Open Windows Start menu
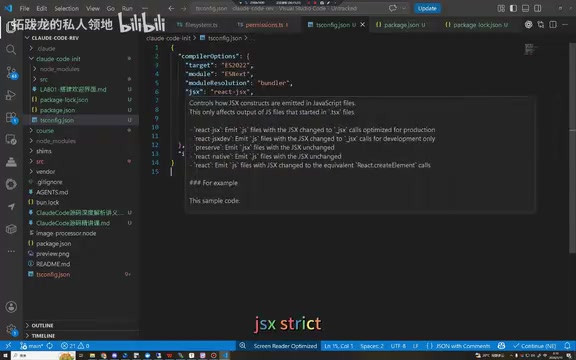Image resolution: width=576 pixels, height=360 pixels. (5, 355)
